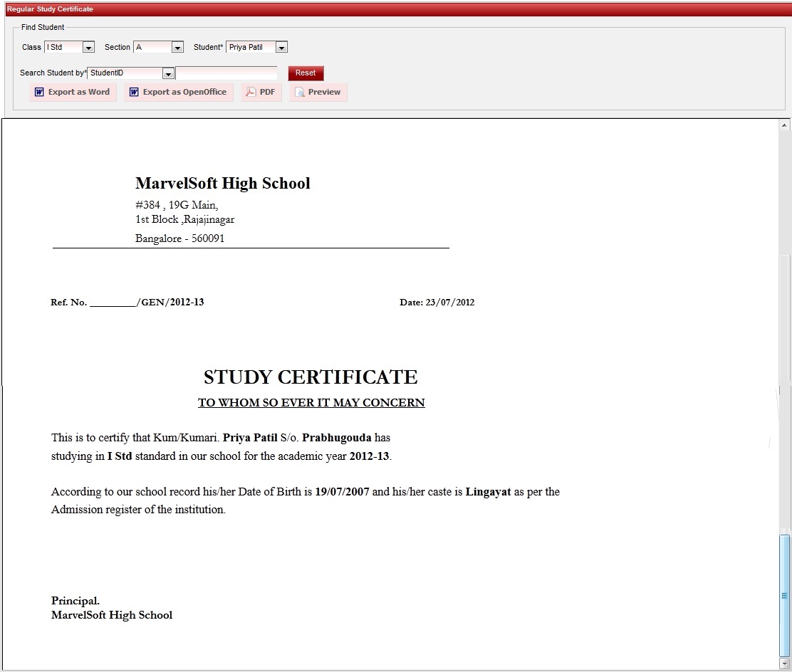The height and width of the screenshot is (672, 792).
Task: Click the date of birth 19/07/2007
Action: (x=342, y=492)
